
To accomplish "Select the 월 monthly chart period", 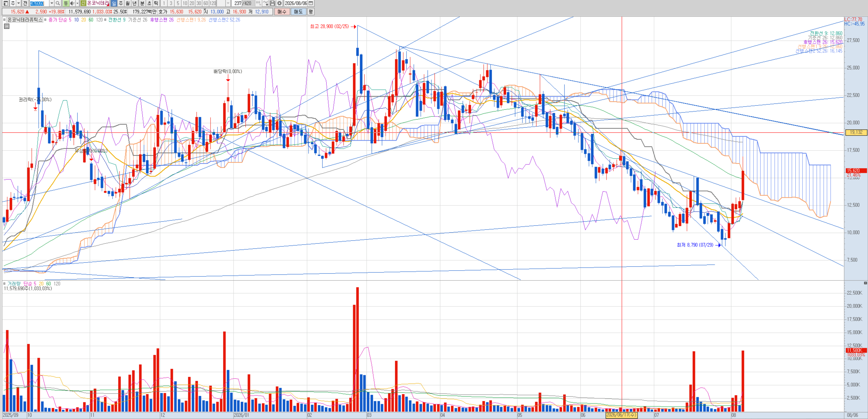I will [x=128, y=3].
